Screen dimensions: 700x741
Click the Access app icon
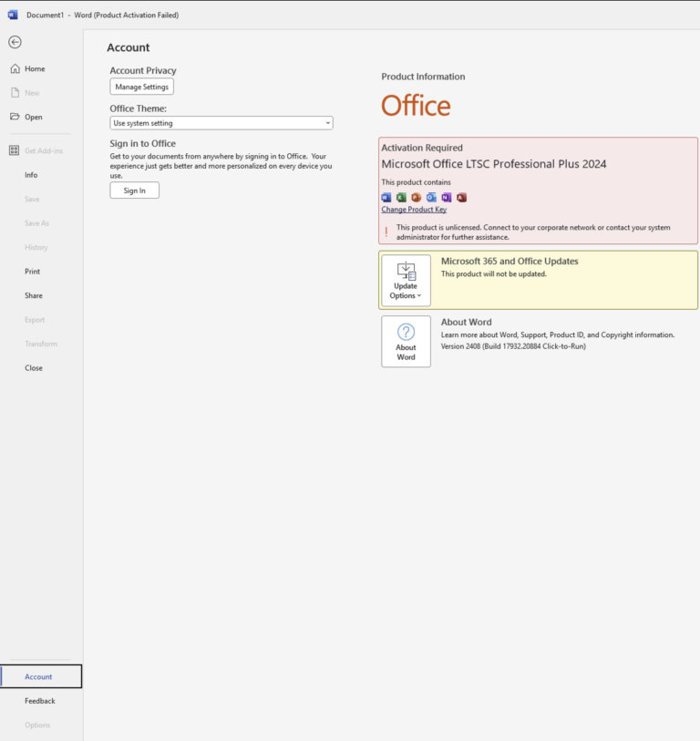point(461,197)
